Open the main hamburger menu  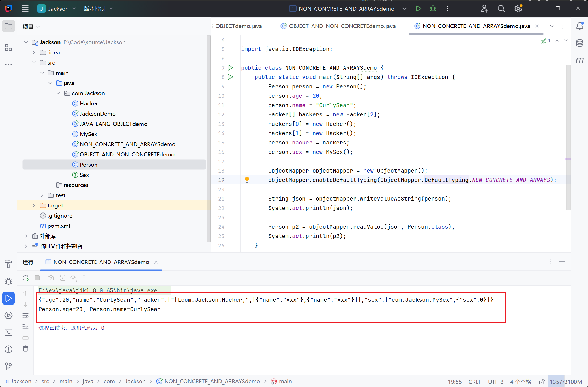(25, 8)
